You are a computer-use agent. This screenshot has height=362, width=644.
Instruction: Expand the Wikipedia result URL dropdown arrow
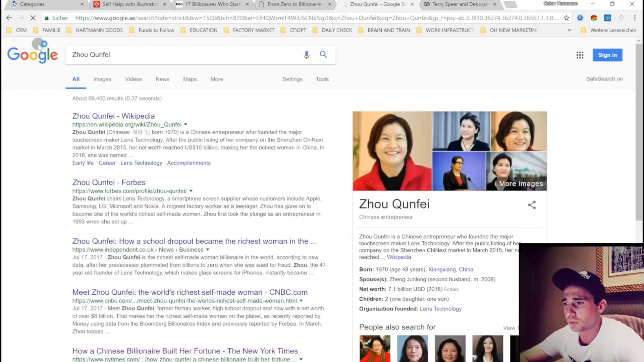185,125
